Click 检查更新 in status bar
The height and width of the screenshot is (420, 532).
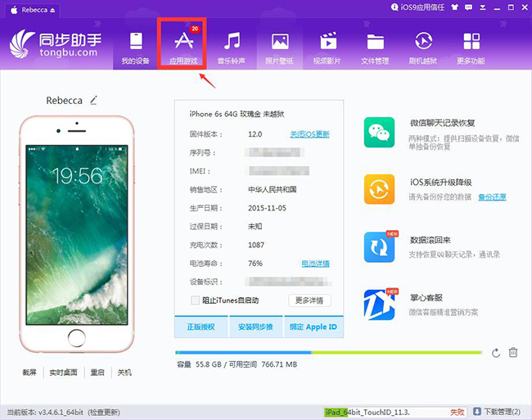click(x=104, y=412)
